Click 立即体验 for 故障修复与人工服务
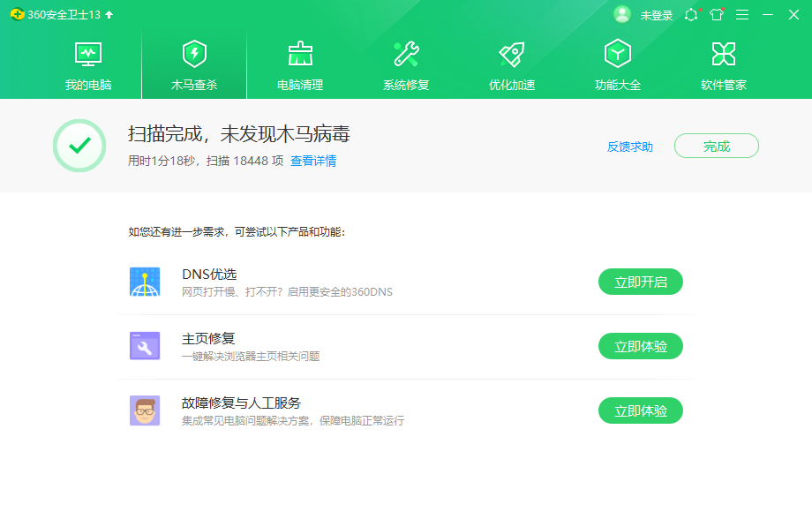 coord(641,410)
